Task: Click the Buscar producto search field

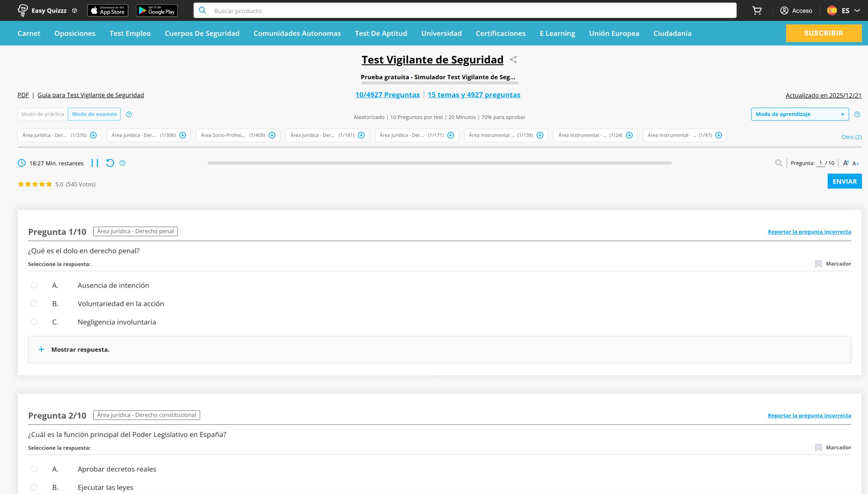Action: [x=465, y=11]
